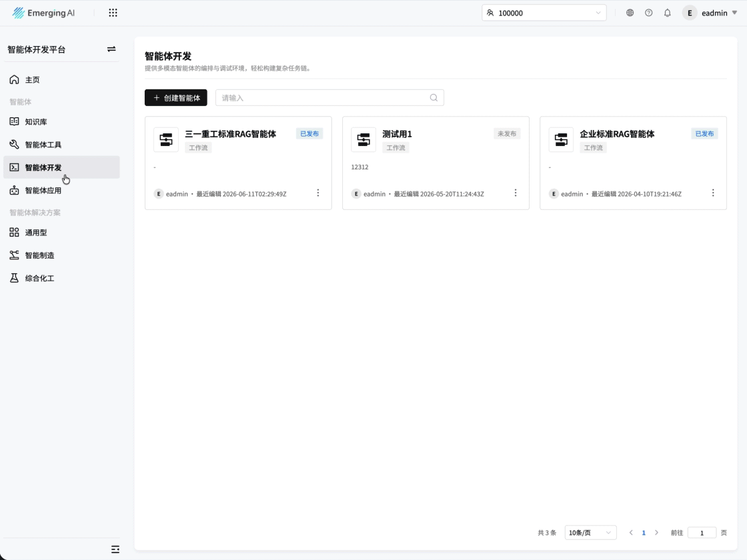Click the workflow icon of 三一重工标准RAG智能体
747x560 pixels.
pos(166,139)
